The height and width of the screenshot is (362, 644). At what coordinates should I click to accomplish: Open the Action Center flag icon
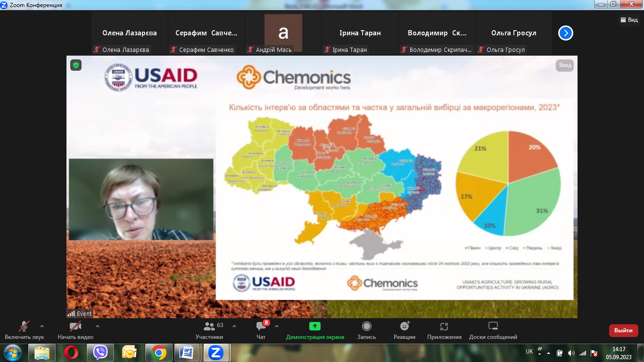pyautogui.click(x=594, y=353)
